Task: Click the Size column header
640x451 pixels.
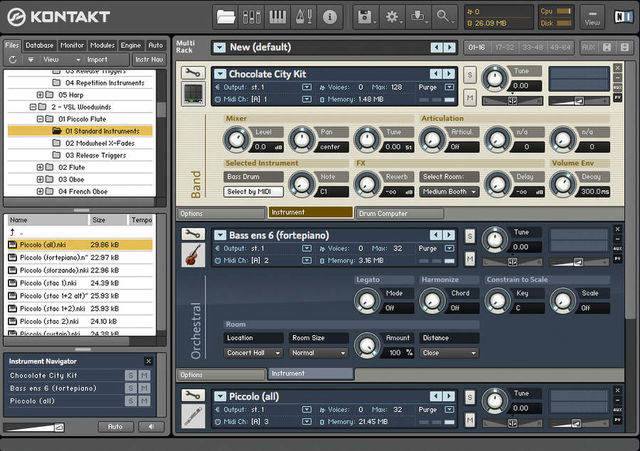Action: (x=108, y=220)
